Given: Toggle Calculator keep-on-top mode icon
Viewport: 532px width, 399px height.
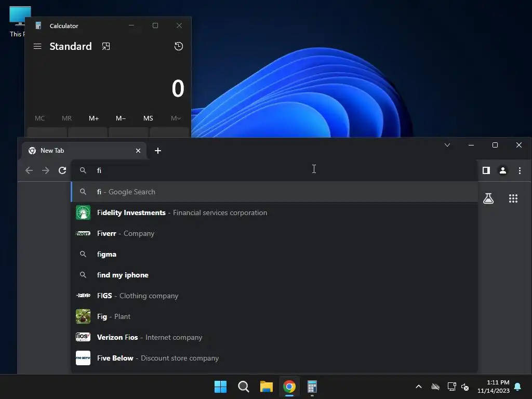Looking at the screenshot, I should 106,46.
